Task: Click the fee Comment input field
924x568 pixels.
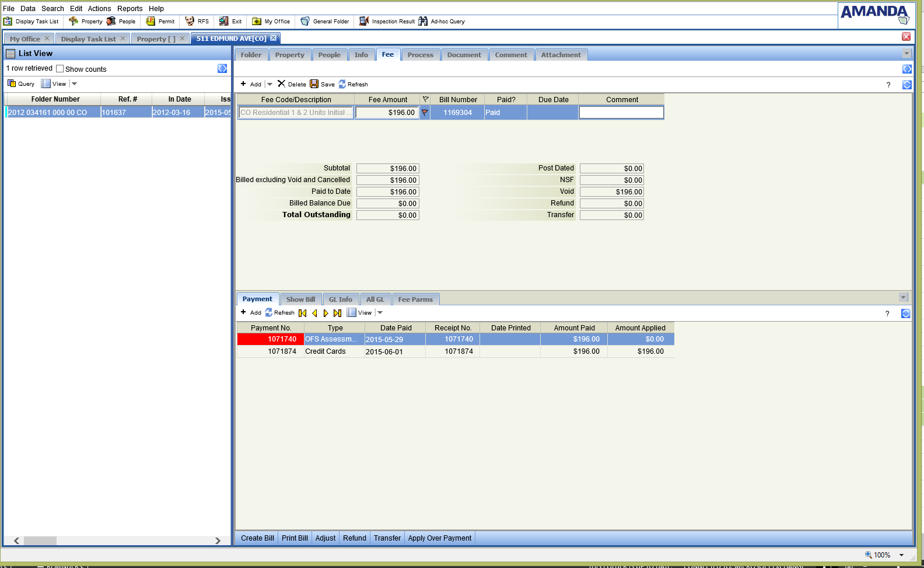Action: click(621, 113)
